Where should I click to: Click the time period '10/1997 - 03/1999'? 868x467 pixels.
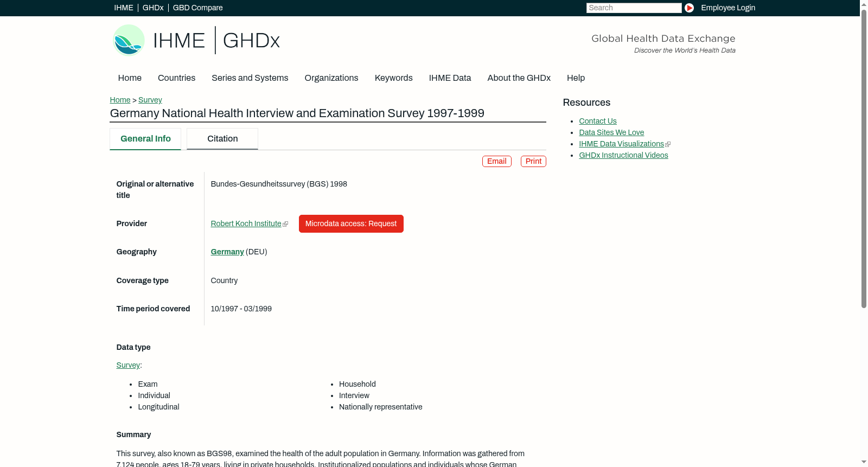pos(241,309)
